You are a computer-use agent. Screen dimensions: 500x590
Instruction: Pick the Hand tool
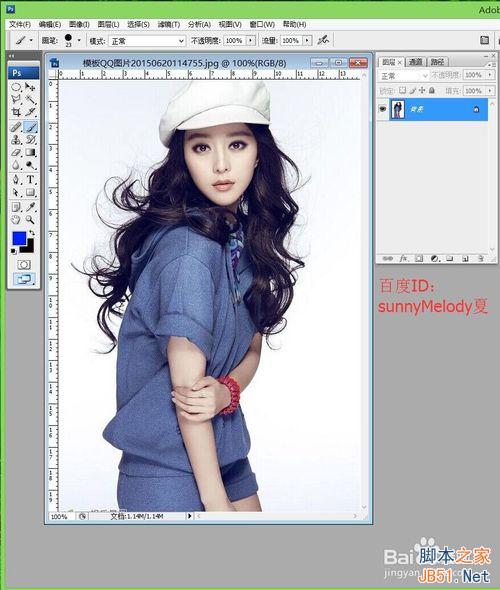(16, 220)
